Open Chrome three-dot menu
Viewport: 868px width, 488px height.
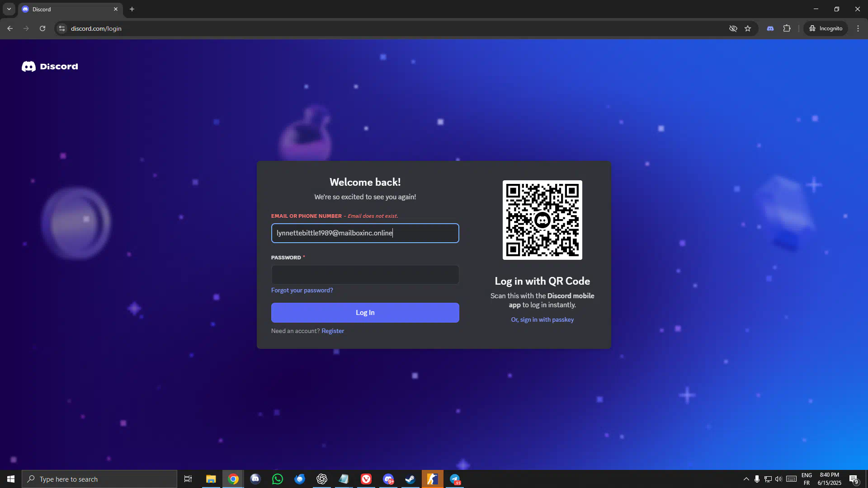pyautogui.click(x=858, y=28)
